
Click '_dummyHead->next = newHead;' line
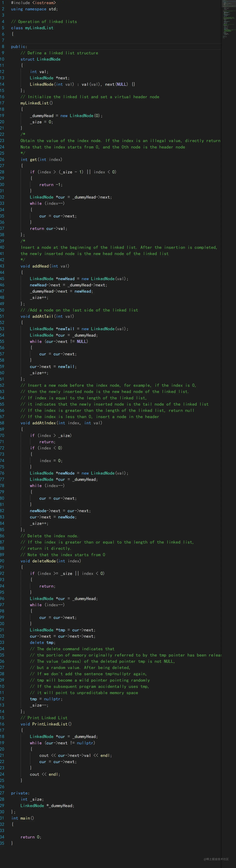coord(61,292)
